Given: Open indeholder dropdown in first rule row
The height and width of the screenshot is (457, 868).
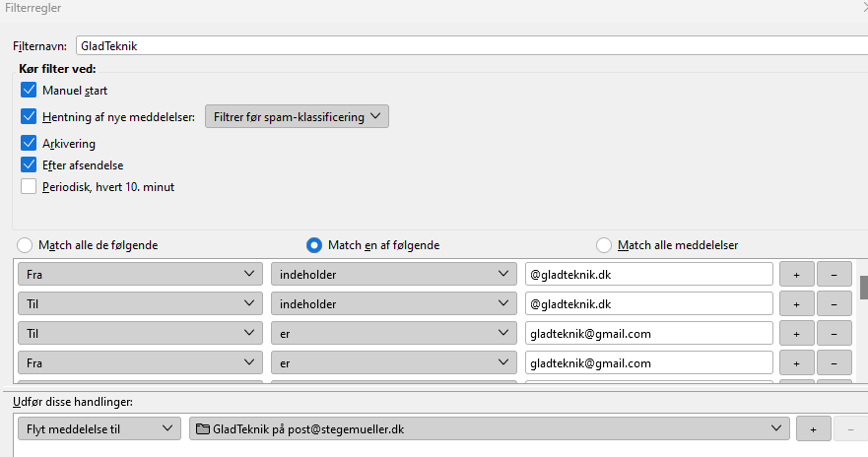Looking at the screenshot, I should click(393, 275).
